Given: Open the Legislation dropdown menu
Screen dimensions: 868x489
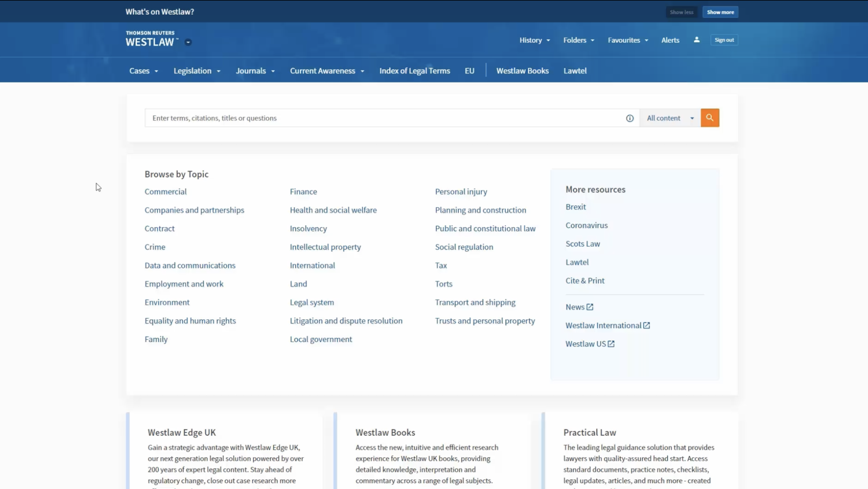Looking at the screenshot, I should coord(197,71).
